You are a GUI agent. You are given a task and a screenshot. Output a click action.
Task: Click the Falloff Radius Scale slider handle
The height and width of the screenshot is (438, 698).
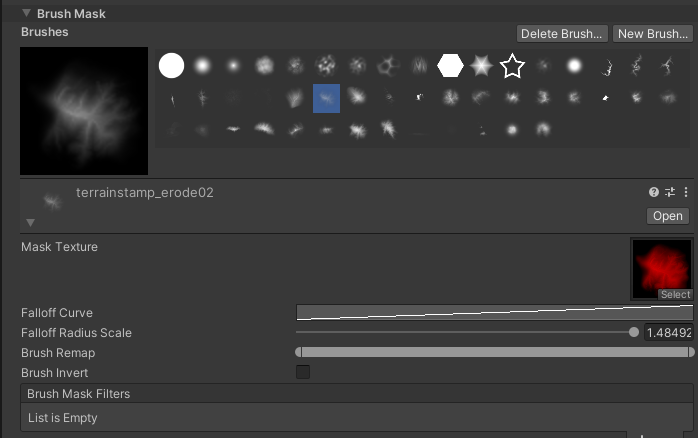click(633, 333)
